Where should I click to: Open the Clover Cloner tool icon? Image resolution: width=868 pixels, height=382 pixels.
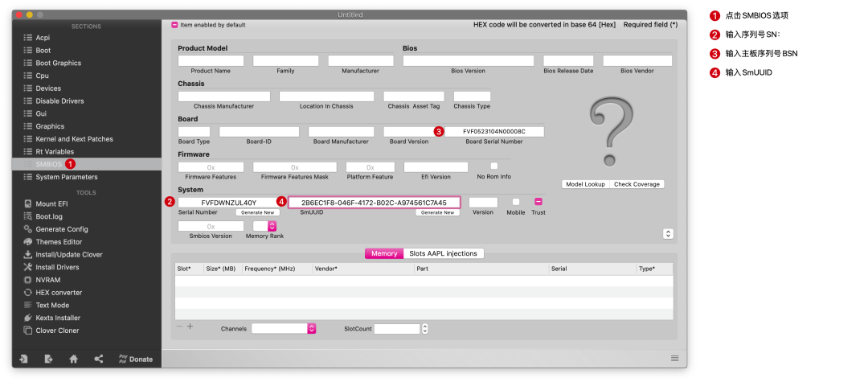coord(27,331)
